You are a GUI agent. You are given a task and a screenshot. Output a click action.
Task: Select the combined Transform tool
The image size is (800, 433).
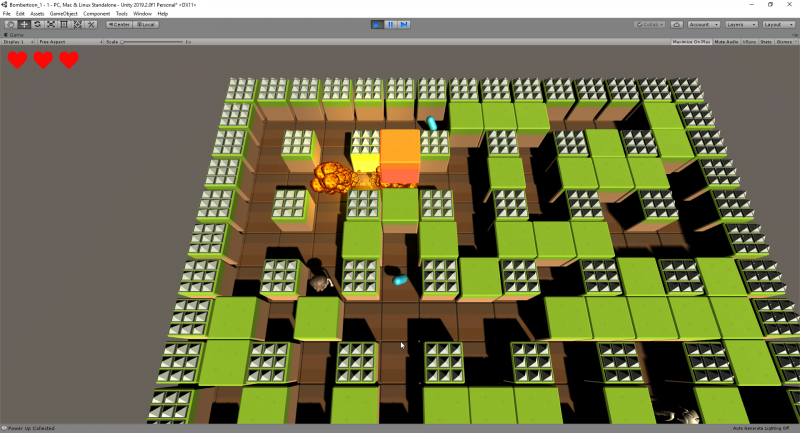click(x=78, y=24)
